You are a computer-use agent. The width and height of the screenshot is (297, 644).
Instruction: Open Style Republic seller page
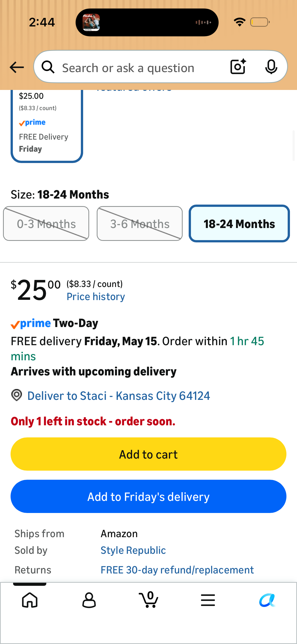tap(133, 550)
